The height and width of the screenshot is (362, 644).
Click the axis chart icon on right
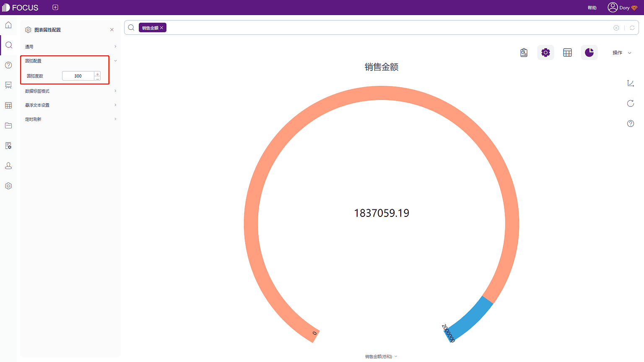tap(631, 83)
